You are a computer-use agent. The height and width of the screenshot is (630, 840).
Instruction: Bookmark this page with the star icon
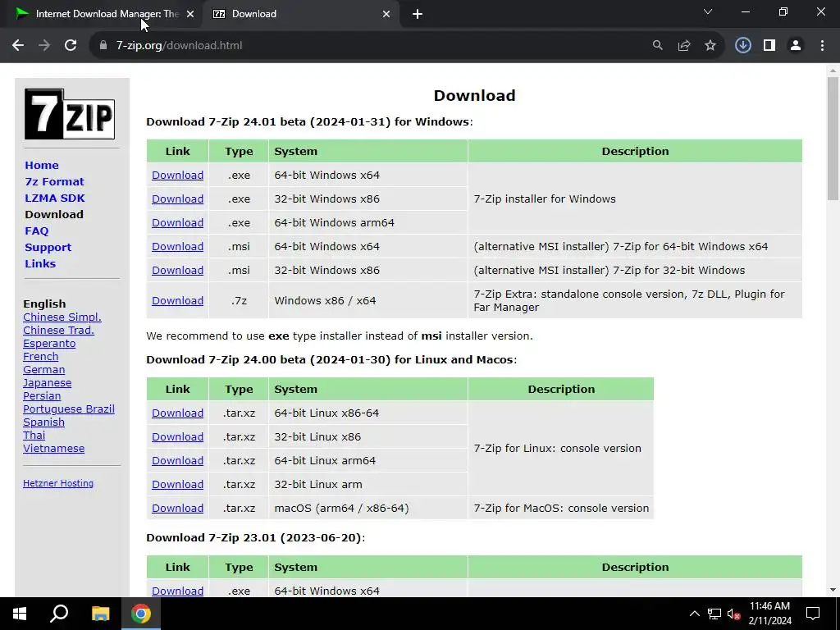pyautogui.click(x=710, y=46)
